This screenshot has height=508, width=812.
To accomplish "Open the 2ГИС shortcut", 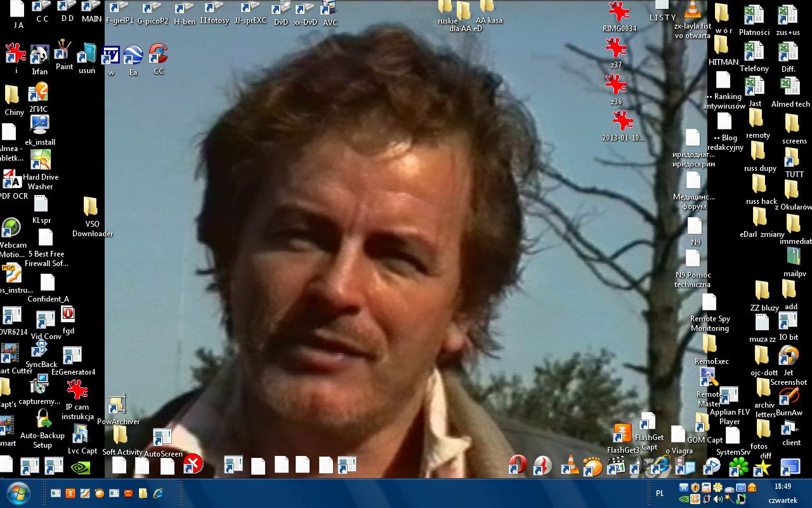I will pos(38,93).
